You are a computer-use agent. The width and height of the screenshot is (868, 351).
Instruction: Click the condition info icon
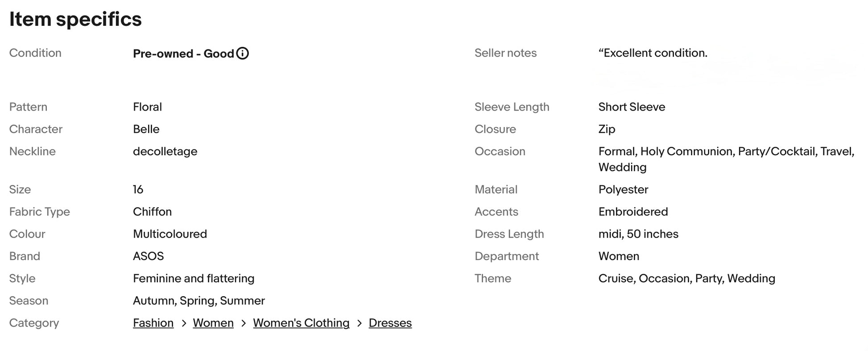click(x=243, y=54)
